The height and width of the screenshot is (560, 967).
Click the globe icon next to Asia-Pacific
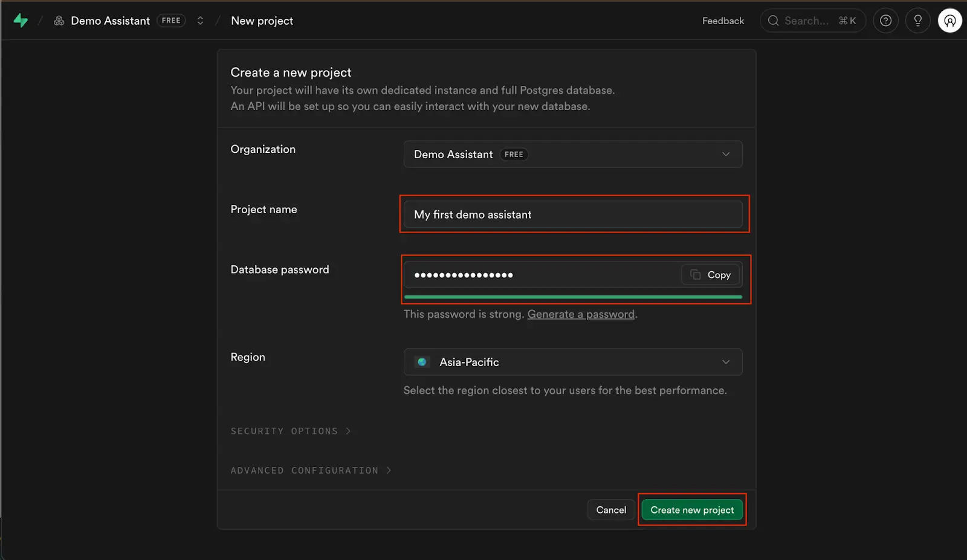tap(422, 362)
